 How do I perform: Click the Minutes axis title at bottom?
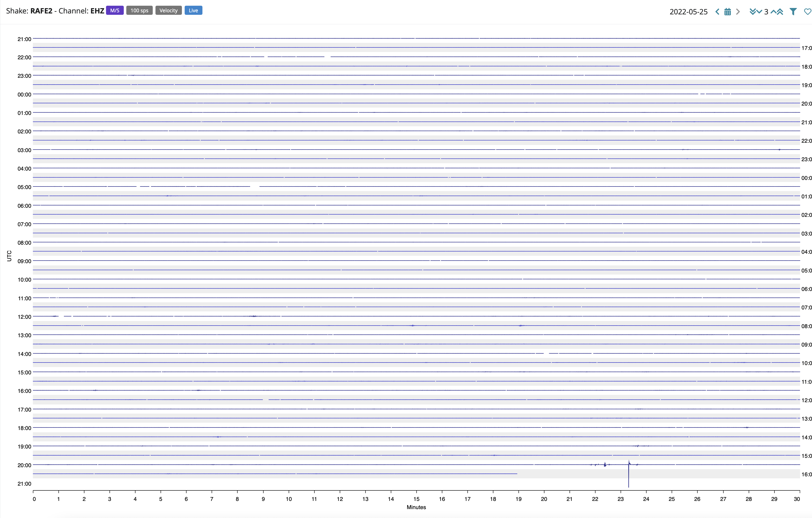[x=416, y=507]
